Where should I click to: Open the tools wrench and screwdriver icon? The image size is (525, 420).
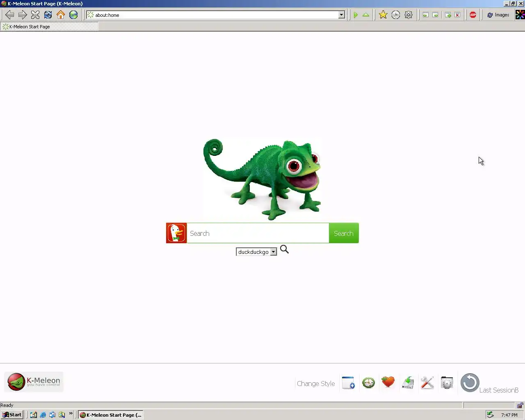(x=427, y=383)
